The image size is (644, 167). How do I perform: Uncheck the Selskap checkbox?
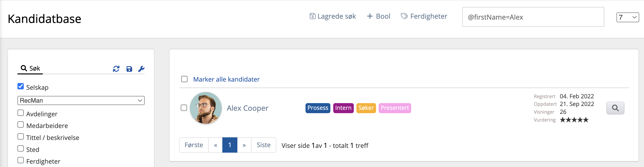[x=21, y=86]
